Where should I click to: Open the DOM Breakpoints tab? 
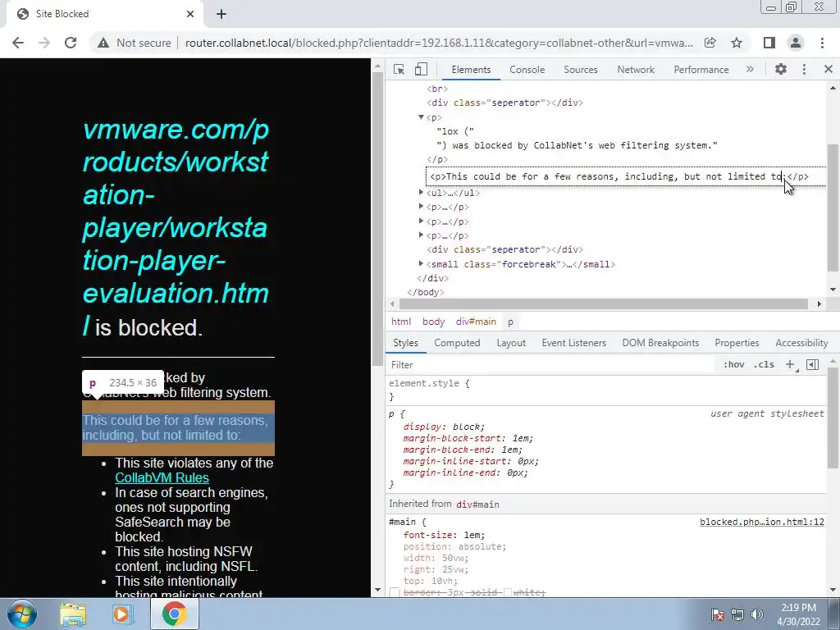(660, 343)
